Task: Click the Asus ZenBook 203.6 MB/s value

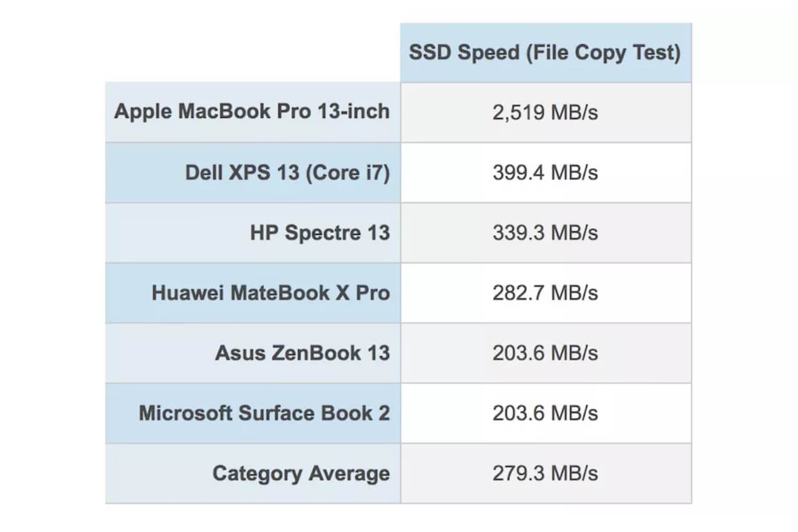Action: pyautogui.click(x=546, y=353)
